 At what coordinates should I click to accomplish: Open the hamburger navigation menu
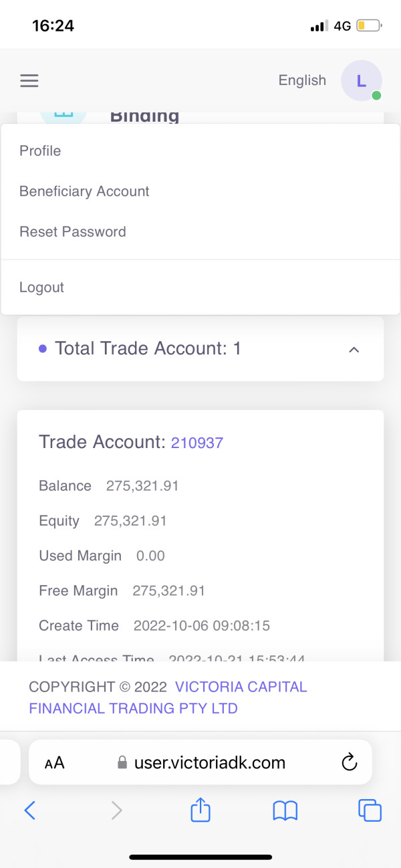[x=29, y=81]
